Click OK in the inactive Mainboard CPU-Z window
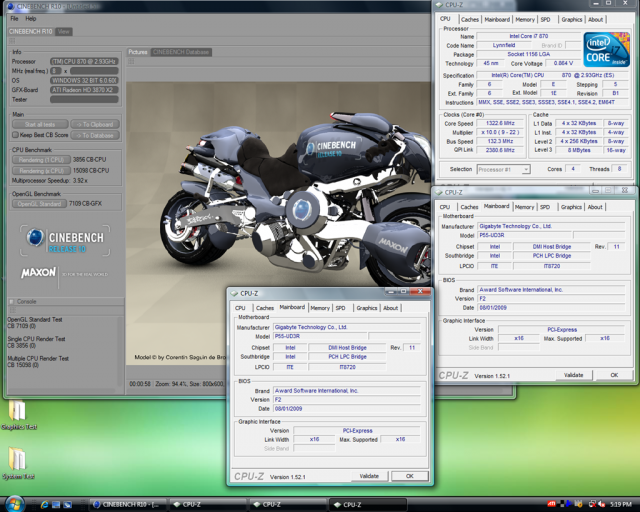640x512 pixels. coord(614,375)
